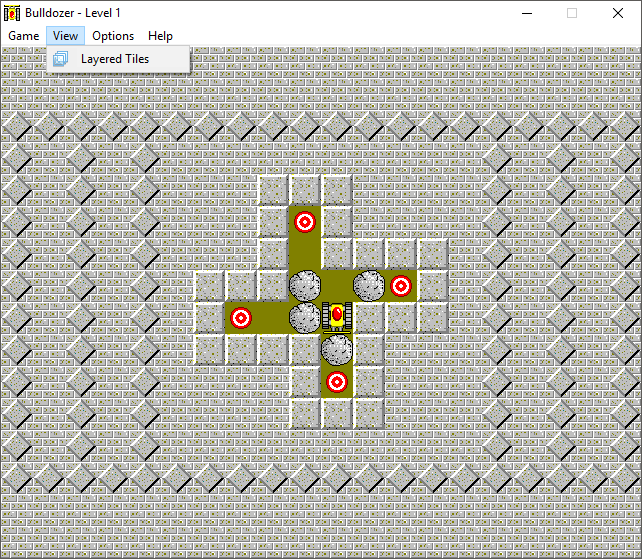The width and height of the screenshot is (642, 559).
Task: Open the Help menu
Action: pyautogui.click(x=160, y=36)
